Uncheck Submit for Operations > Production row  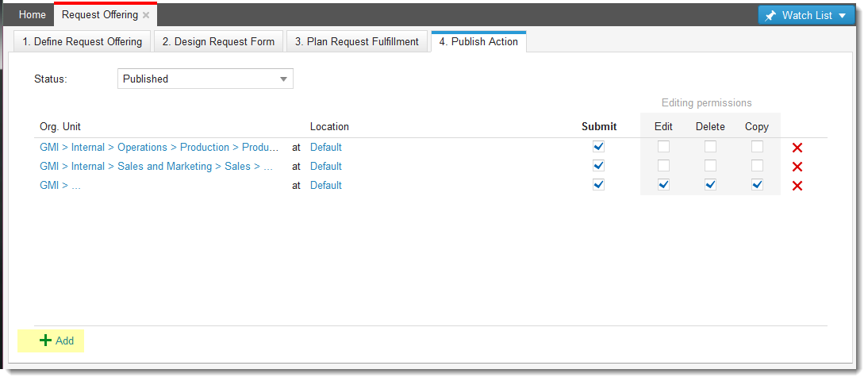point(598,147)
